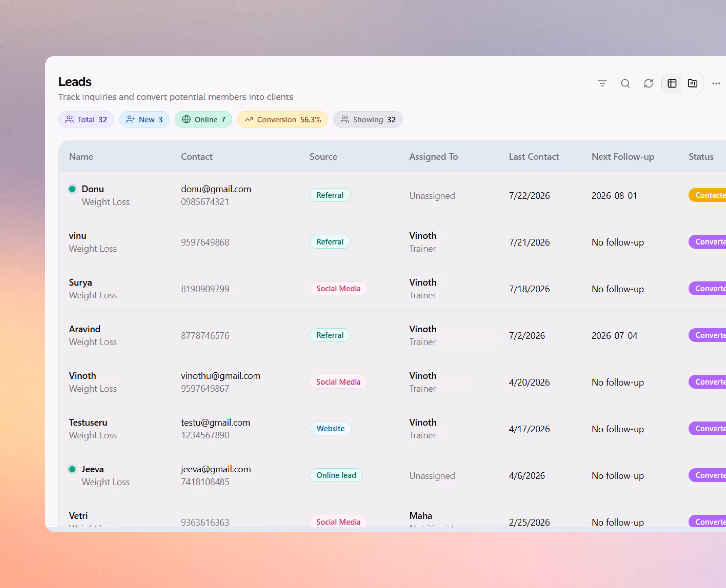Click Referral badge in Aravind row
Viewport: 726px width, 588px height.
click(330, 335)
